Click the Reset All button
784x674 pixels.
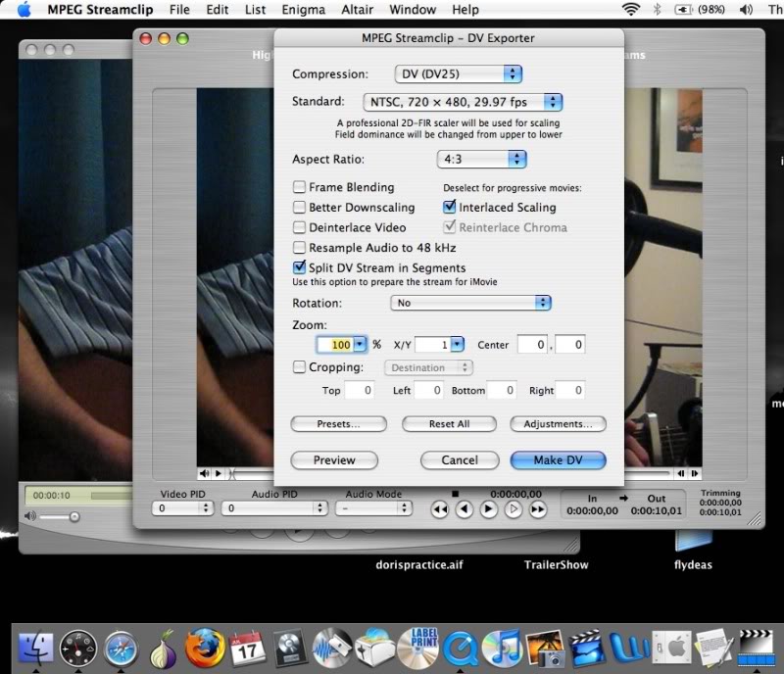pos(449,424)
